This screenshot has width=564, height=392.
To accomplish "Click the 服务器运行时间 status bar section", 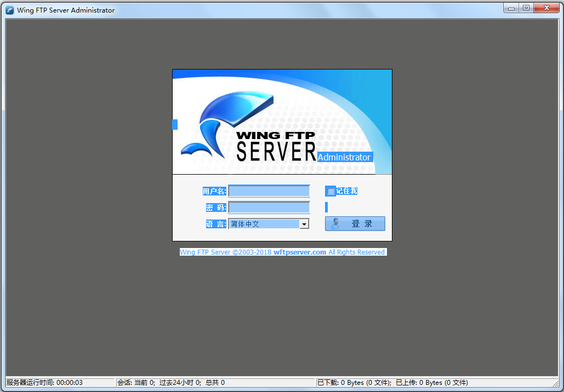I will (45, 383).
